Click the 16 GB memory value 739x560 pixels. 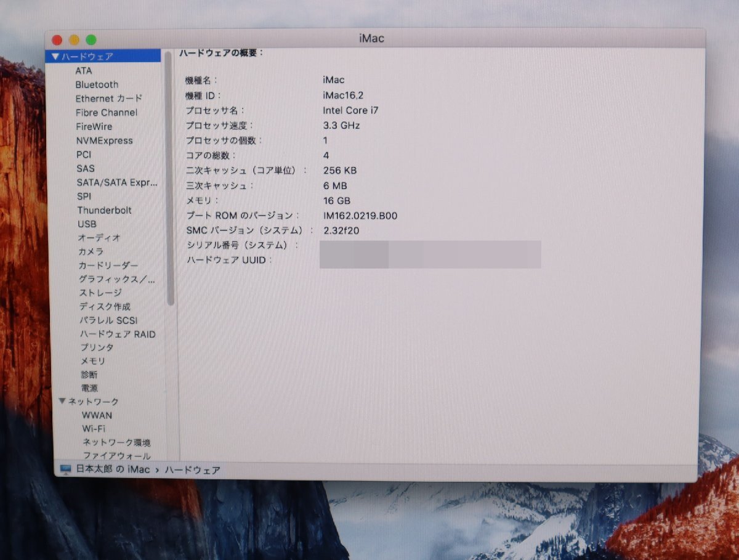337,201
